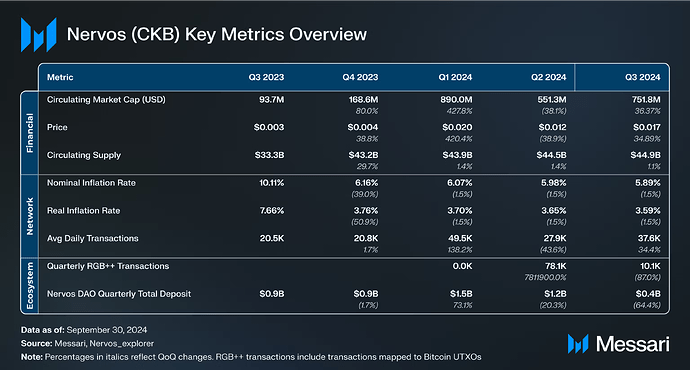Click the $1.2B DAO deposit value
This screenshot has width=690, height=370.
point(555,294)
